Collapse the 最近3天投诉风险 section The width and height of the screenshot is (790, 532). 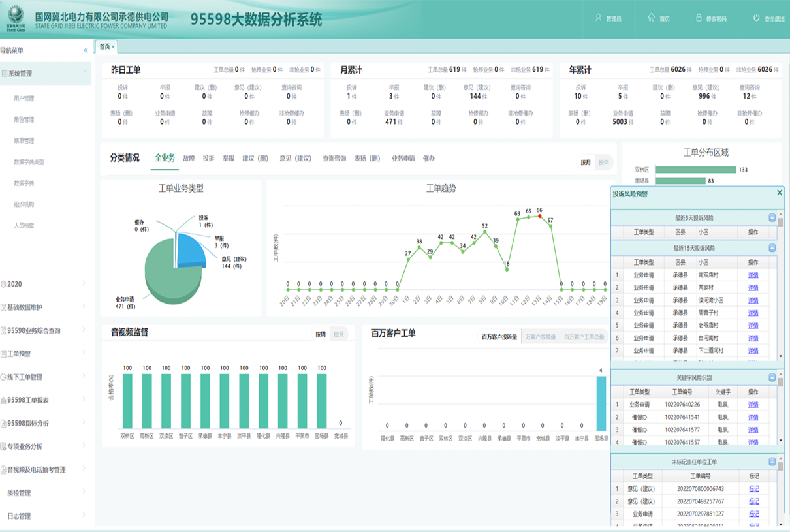[772, 217]
